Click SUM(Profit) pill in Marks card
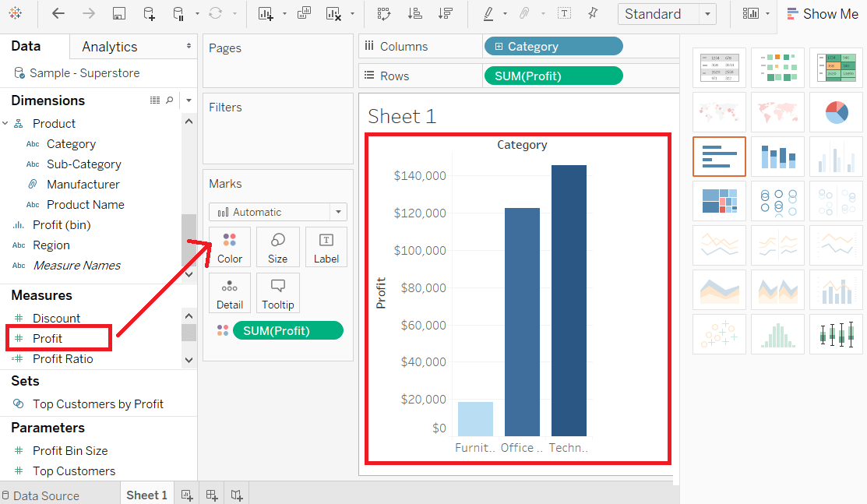The width and height of the screenshot is (867, 504). coord(288,330)
